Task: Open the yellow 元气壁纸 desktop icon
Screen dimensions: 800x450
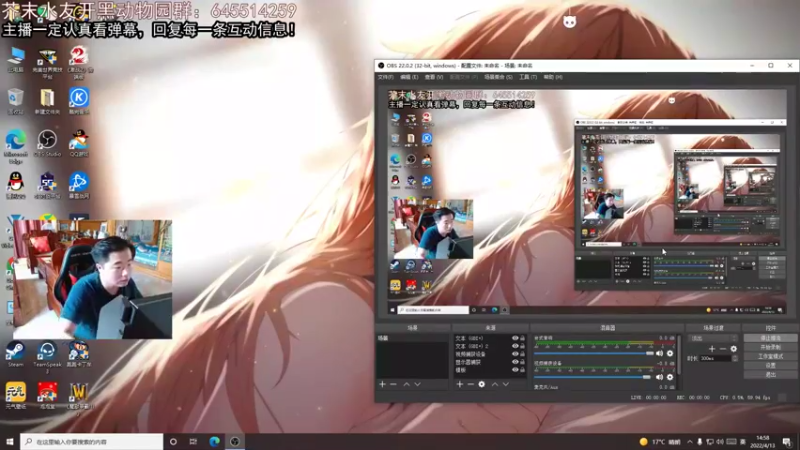Action: pyautogui.click(x=15, y=396)
